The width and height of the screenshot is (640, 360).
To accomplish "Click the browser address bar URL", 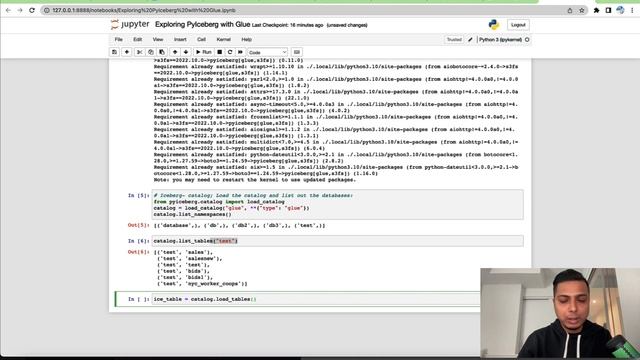I will point(144,10).
